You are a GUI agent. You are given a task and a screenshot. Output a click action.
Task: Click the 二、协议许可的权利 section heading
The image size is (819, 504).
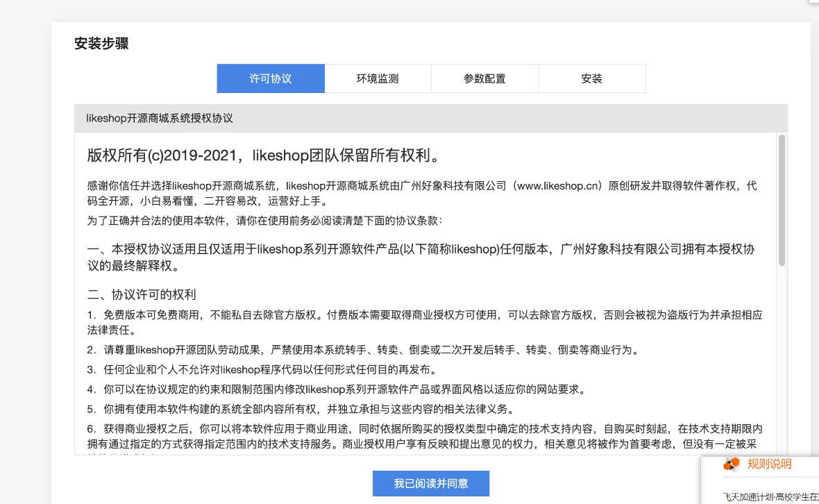click(142, 294)
